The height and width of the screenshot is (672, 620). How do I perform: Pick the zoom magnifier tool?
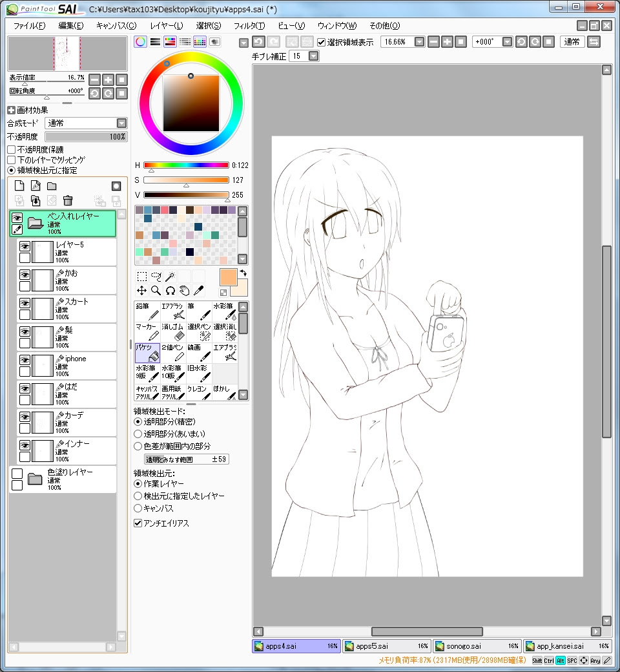click(156, 291)
